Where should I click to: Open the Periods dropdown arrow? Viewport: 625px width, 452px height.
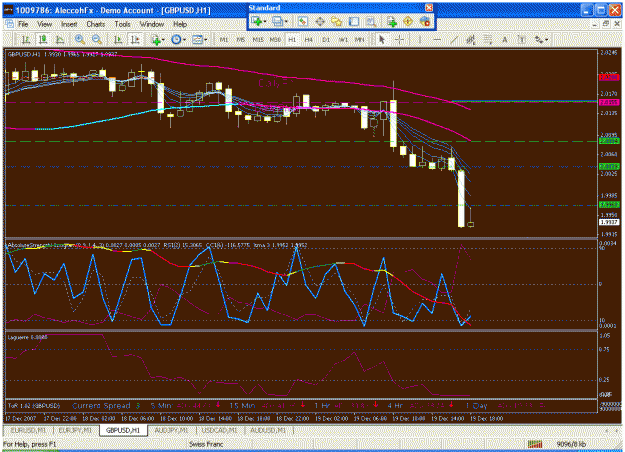point(185,39)
